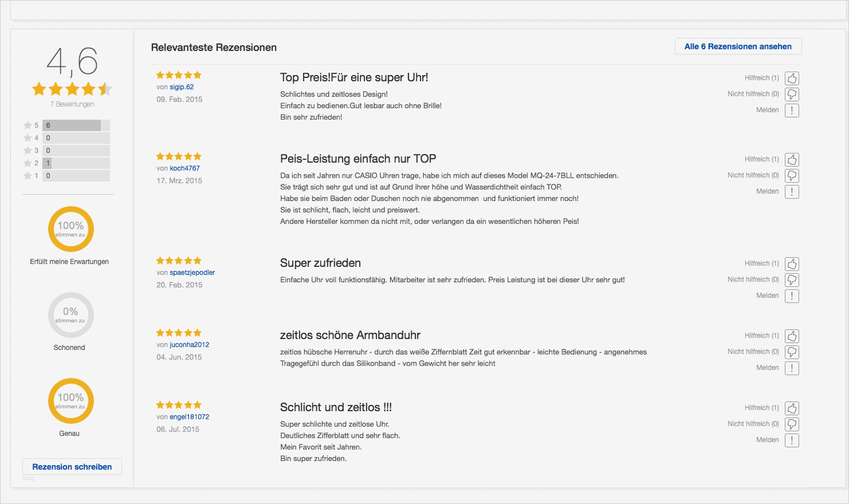Select the 2-star rating bar
Image resolution: width=849 pixels, height=504 pixels.
click(x=76, y=163)
